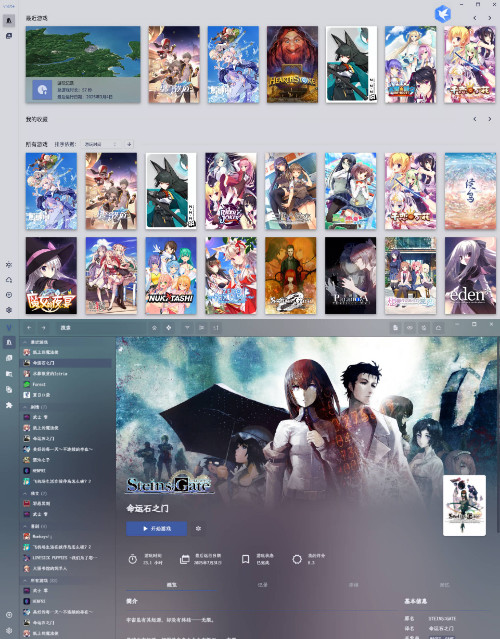This screenshot has width=500, height=639.
Task: Select the LOVESICK PUPPIES entry
Action: (66, 557)
